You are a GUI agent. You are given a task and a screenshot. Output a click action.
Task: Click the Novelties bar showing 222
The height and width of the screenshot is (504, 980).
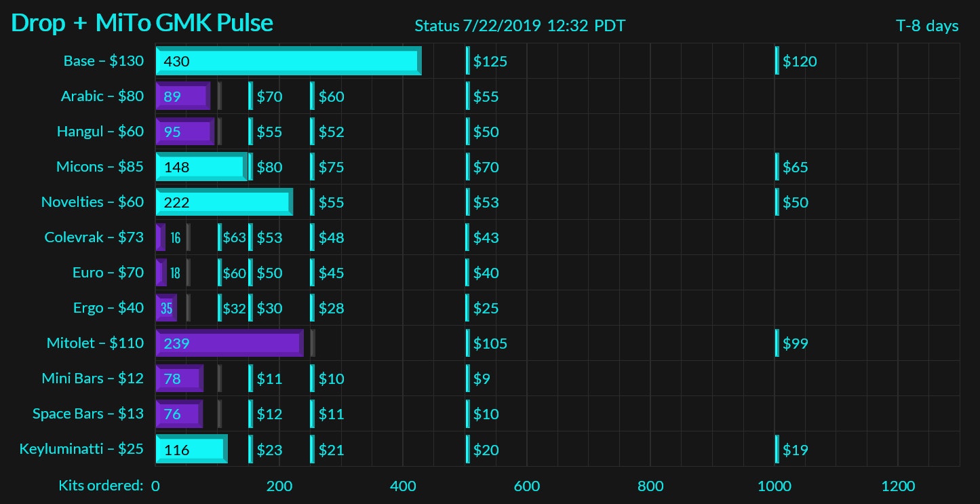click(224, 202)
